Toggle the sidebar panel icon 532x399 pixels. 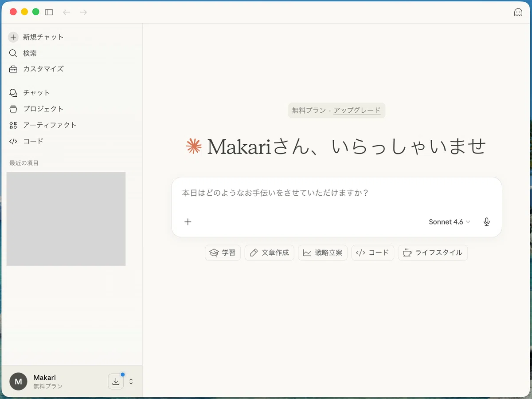point(49,12)
